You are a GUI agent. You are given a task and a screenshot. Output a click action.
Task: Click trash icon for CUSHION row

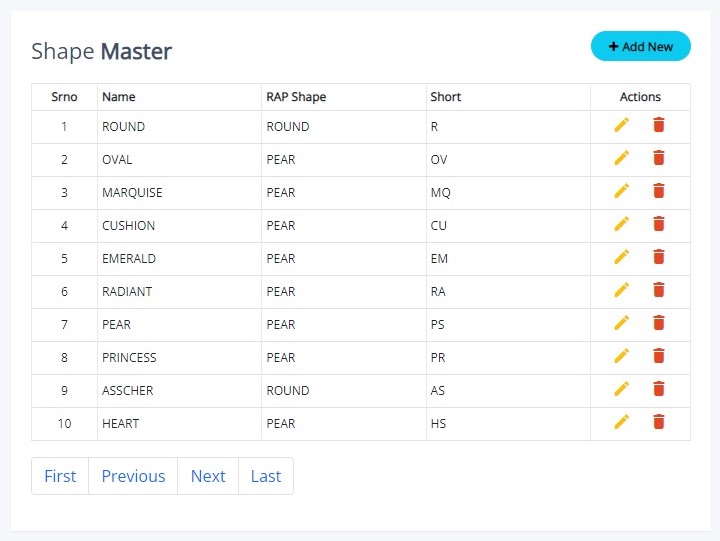pyautogui.click(x=658, y=224)
